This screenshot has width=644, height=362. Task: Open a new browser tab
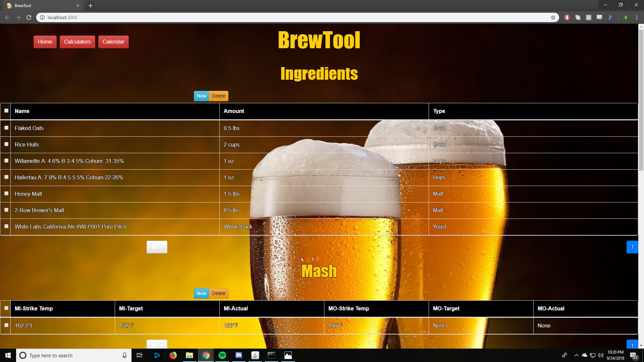[90, 5]
